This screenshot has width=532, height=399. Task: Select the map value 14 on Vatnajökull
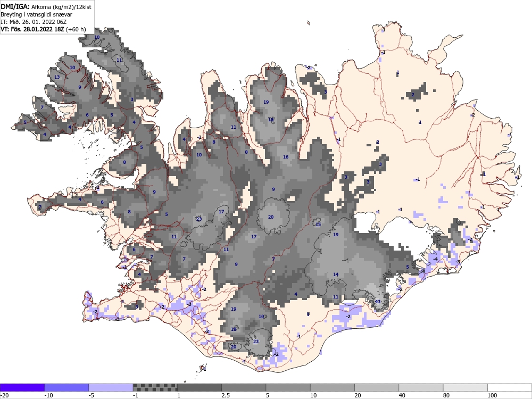coord(336,275)
